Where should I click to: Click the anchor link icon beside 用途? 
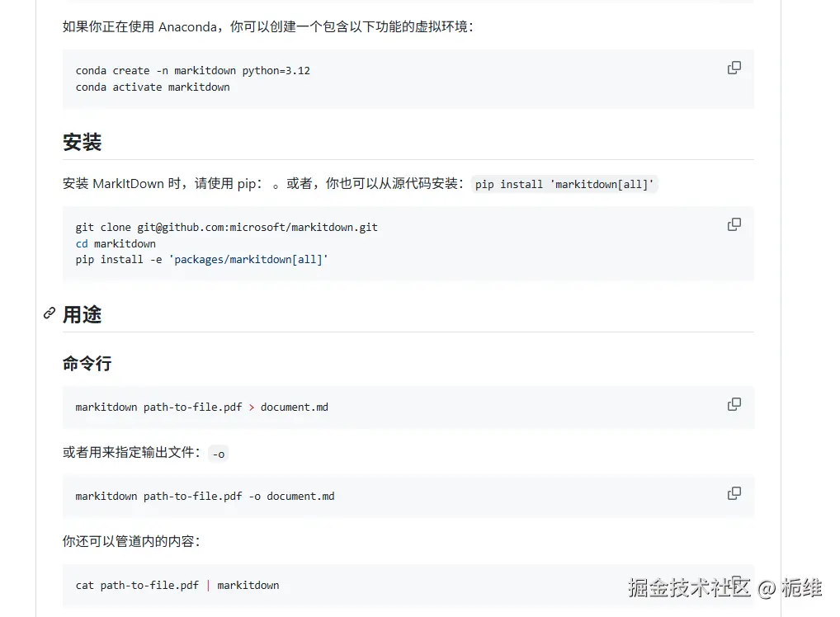click(50, 313)
